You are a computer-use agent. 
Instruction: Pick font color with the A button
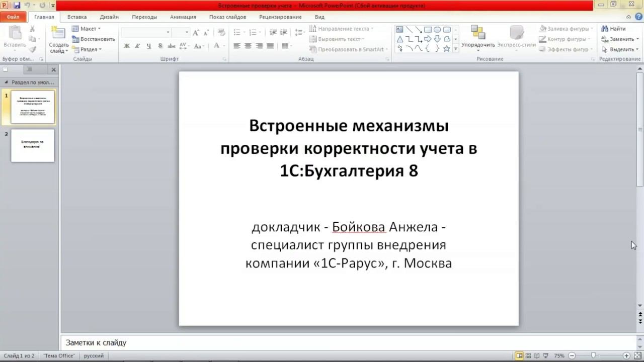pyautogui.click(x=217, y=46)
